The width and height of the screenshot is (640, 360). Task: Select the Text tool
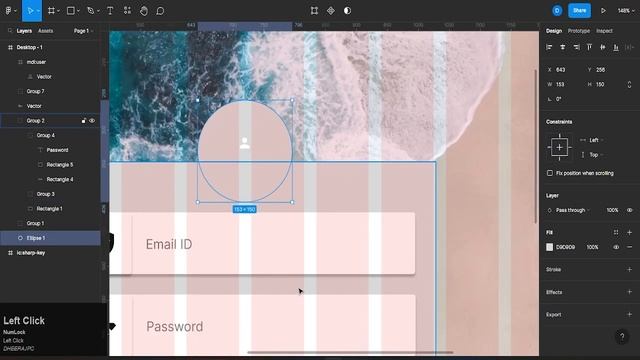[110, 11]
